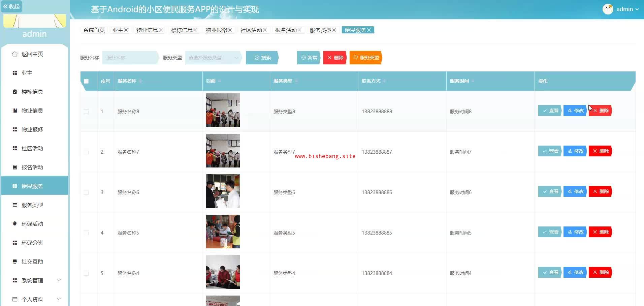Screen dimensions: 644x306
Task: Switch to the 系统首页 tab
Action: [x=94, y=30]
